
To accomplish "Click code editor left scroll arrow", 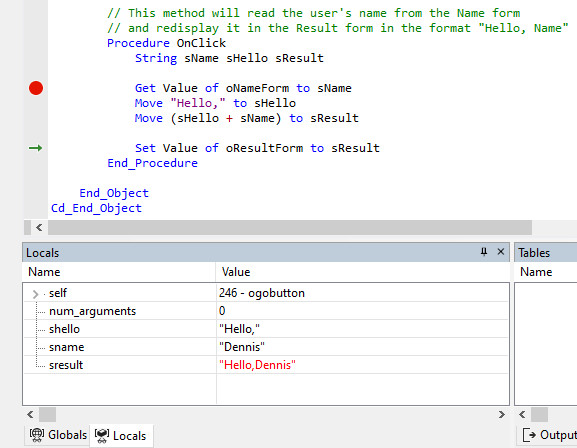I will (x=39, y=227).
